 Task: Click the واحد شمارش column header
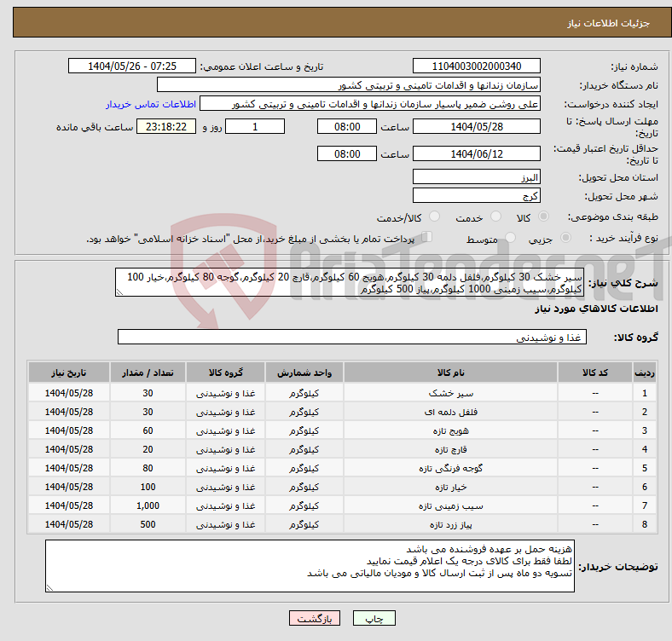point(304,372)
